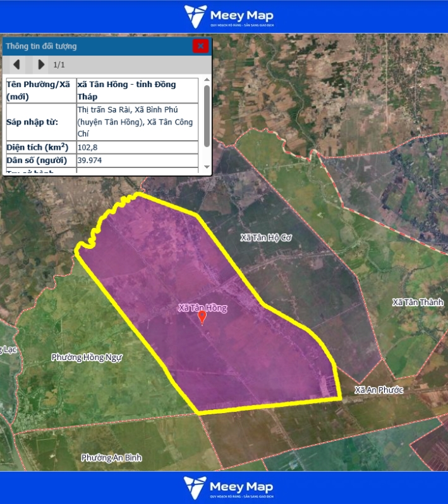Select the Xã An Phước map label

[378, 390]
